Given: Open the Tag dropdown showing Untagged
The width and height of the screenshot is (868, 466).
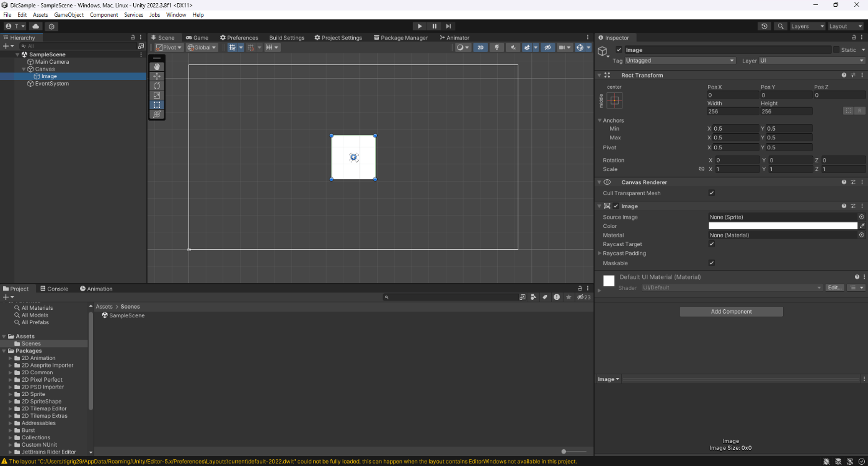Looking at the screenshot, I should click(680, 61).
